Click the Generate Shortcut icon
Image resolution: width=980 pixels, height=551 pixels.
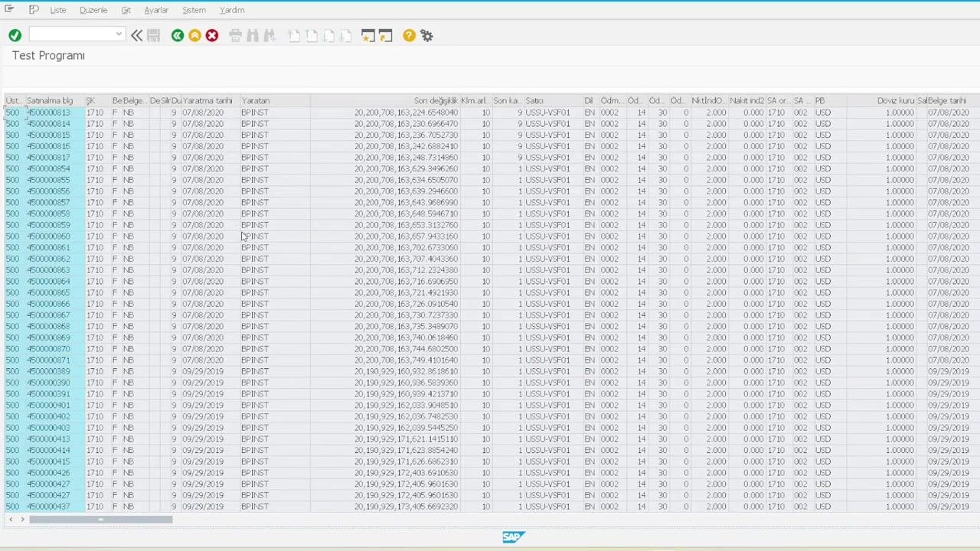(385, 35)
